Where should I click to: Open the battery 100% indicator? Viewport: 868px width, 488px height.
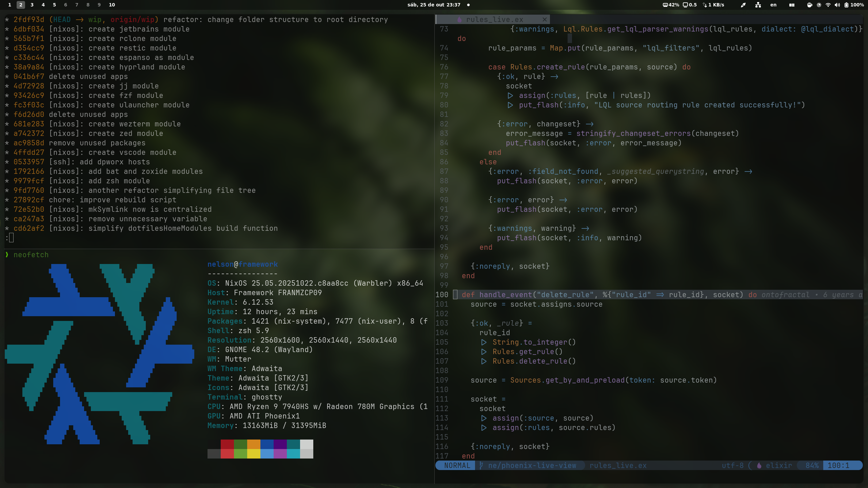(854, 5)
